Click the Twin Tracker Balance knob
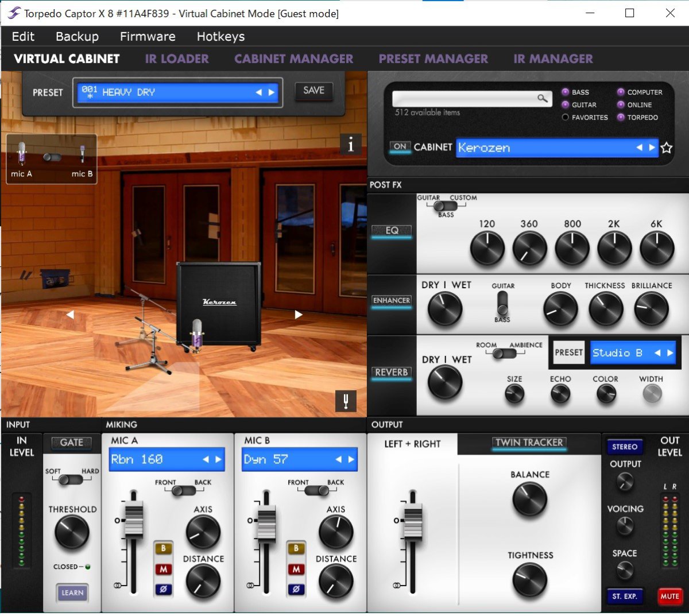Screen dimensions: 689x616 (x=529, y=499)
